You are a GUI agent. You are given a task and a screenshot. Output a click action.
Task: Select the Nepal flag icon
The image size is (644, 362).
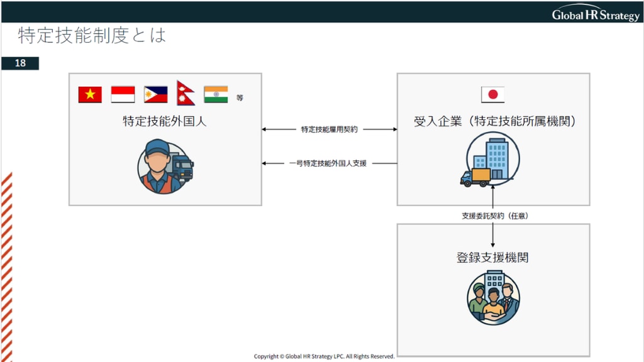[185, 94]
